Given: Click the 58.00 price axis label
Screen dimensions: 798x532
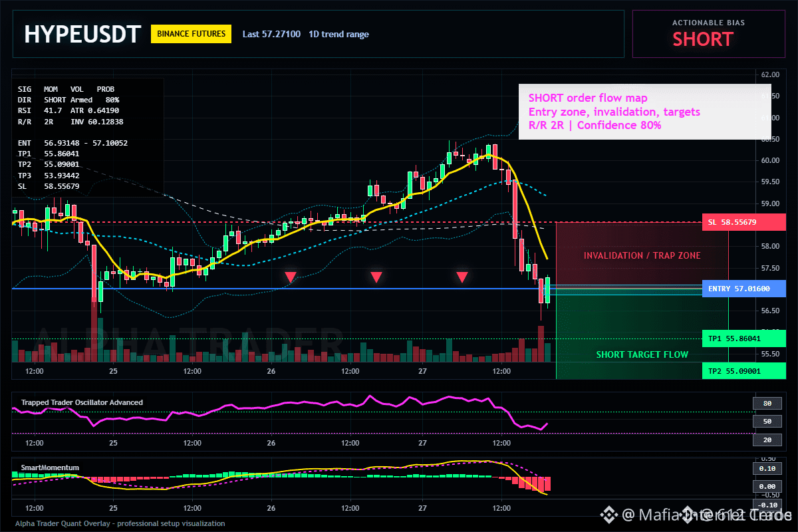Looking at the screenshot, I should pyautogui.click(x=770, y=246).
